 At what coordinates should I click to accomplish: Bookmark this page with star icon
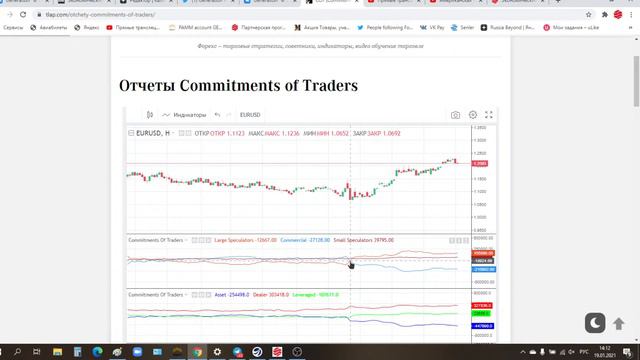tap(589, 15)
